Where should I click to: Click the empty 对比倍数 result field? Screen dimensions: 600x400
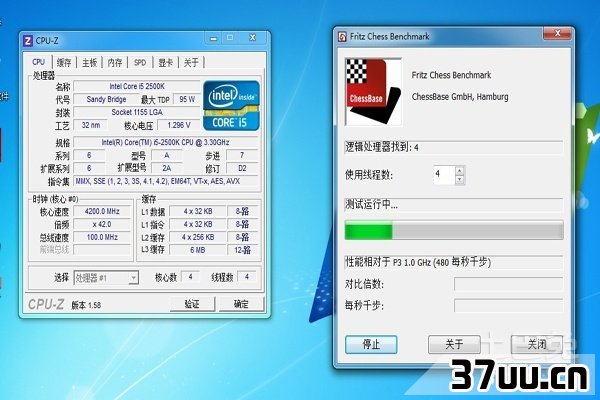(508, 284)
